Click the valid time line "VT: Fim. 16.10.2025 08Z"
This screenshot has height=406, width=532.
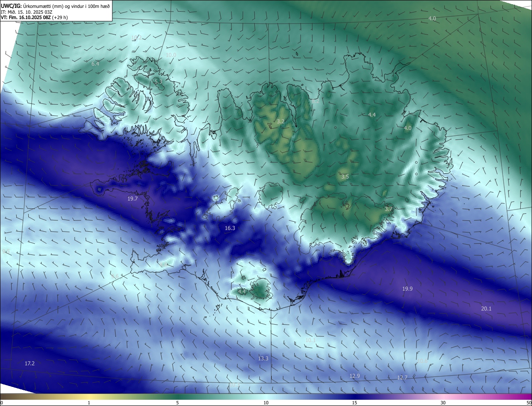[25, 17]
